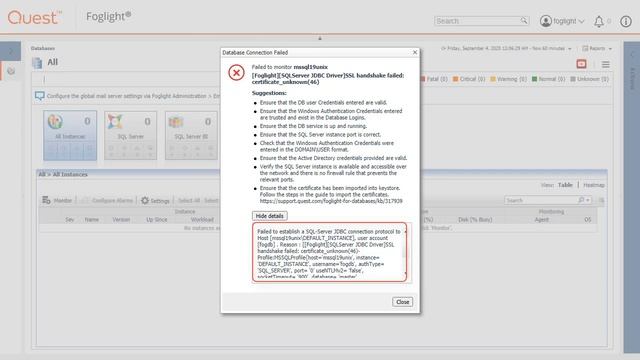The height and width of the screenshot is (360, 640).
Task: Click the Up Since column header
Action: [x=157, y=220]
